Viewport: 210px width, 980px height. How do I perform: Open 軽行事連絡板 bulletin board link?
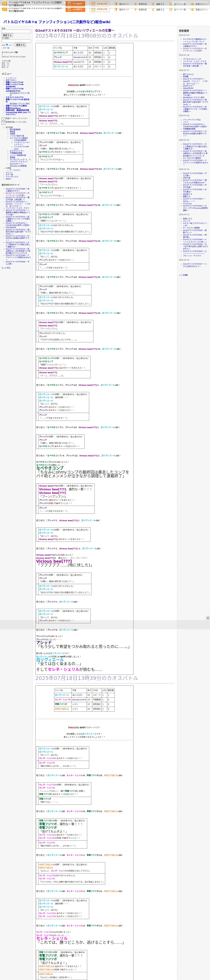pyautogui.click(x=15, y=129)
